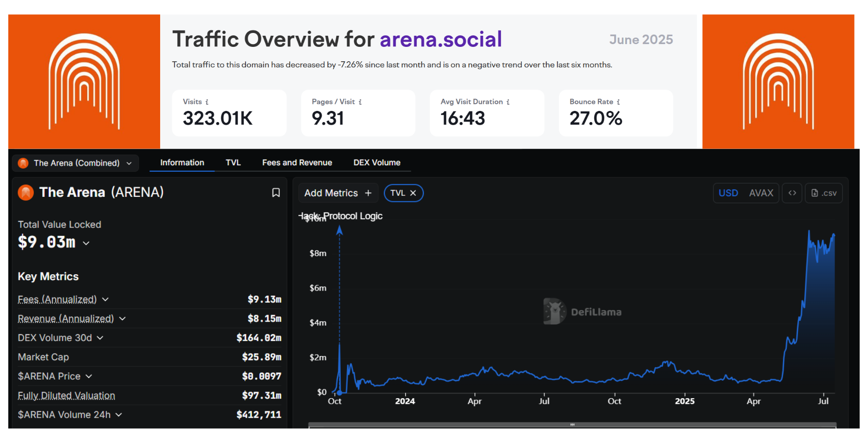The image size is (868, 446).
Task: Switch to Fees and Revenue tab
Action: pyautogui.click(x=297, y=162)
